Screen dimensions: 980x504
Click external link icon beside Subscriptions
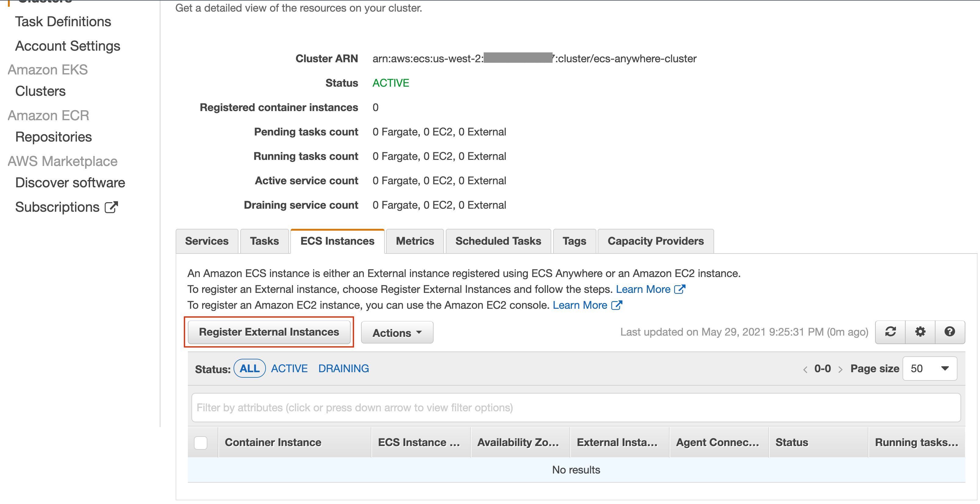(111, 207)
